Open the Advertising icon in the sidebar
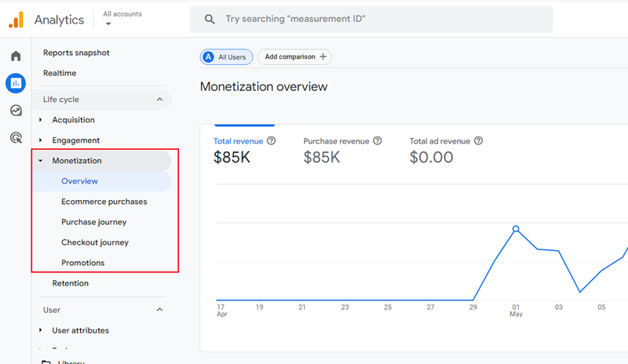This screenshot has width=628, height=364. click(x=16, y=138)
